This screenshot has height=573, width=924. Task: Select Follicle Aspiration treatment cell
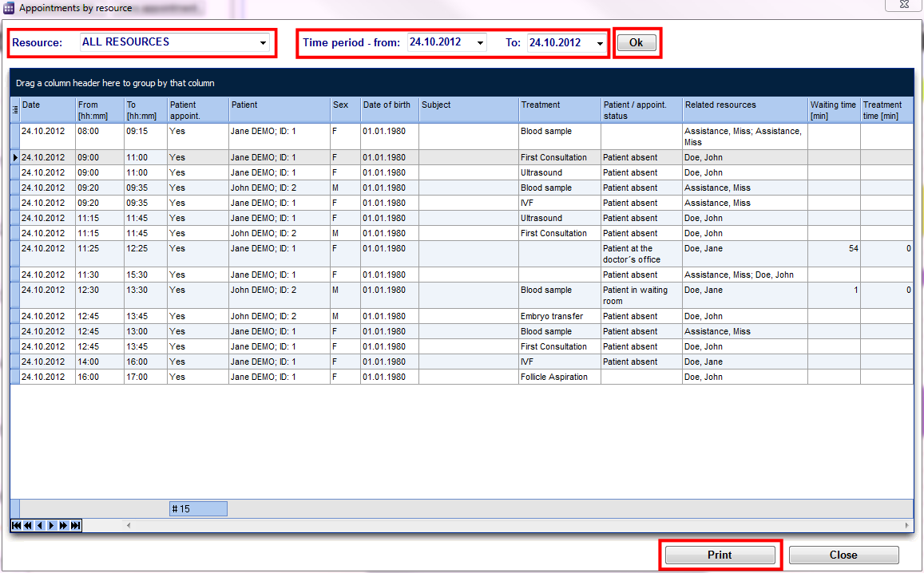[559, 377]
